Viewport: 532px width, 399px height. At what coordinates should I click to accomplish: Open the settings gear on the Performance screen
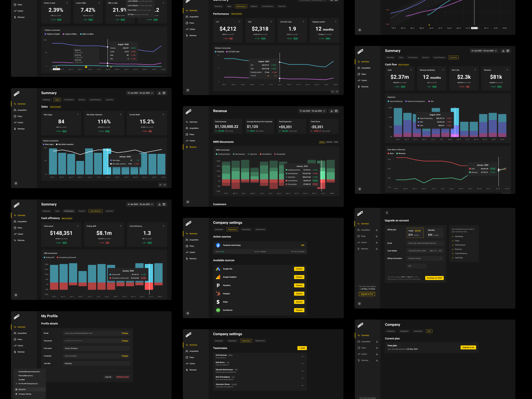[x=188, y=90]
